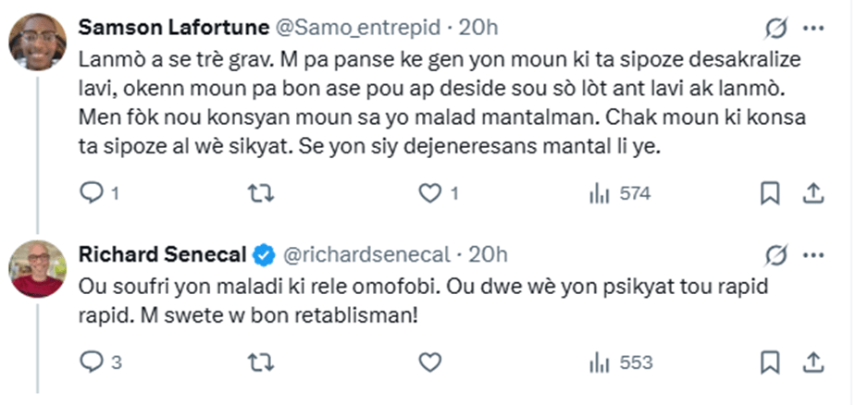Open @richardsenecal handle link
Screen dimensions: 868x405
[364, 253]
